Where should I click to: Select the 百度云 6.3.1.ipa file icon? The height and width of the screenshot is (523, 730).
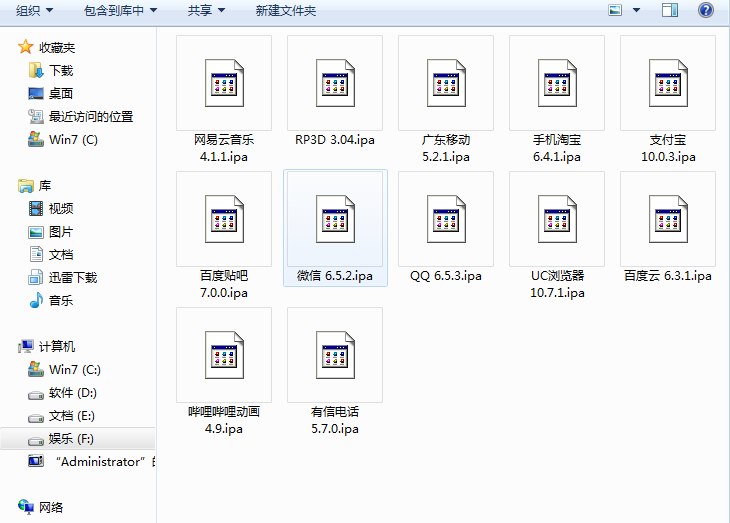point(668,219)
